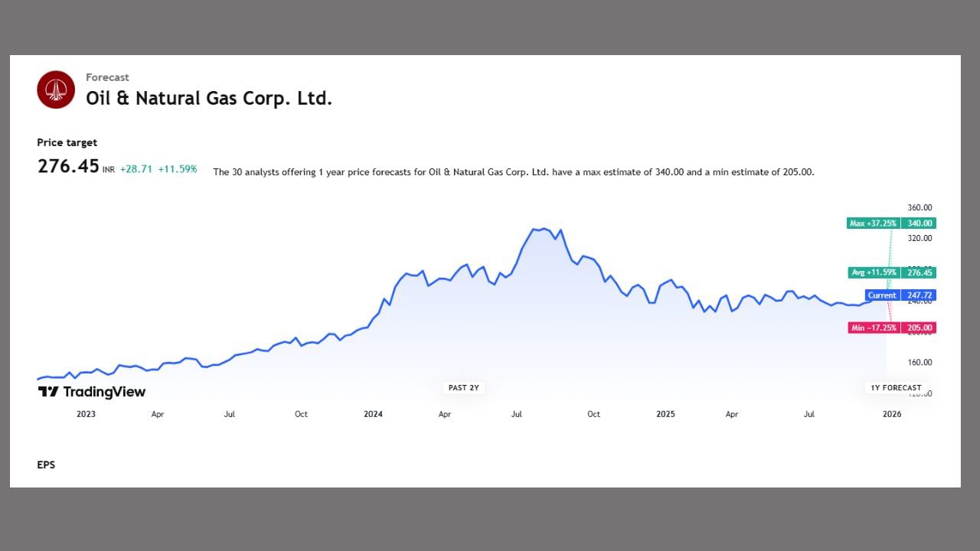
Task: Click the EPS section heading
Action: pyautogui.click(x=46, y=465)
